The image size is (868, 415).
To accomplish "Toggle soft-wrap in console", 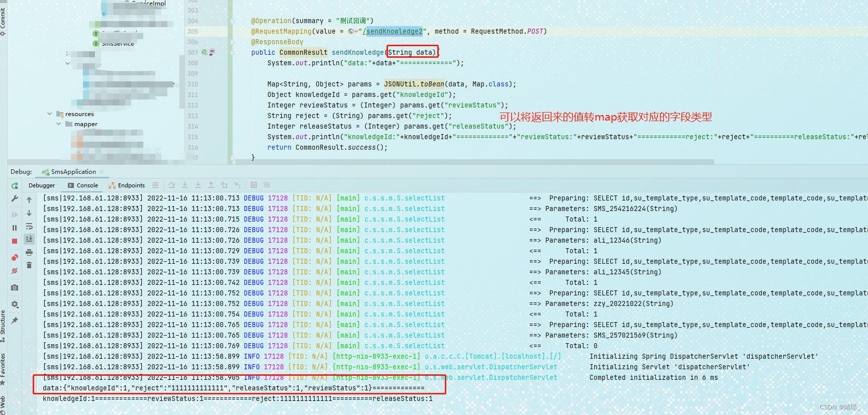I will [29, 226].
